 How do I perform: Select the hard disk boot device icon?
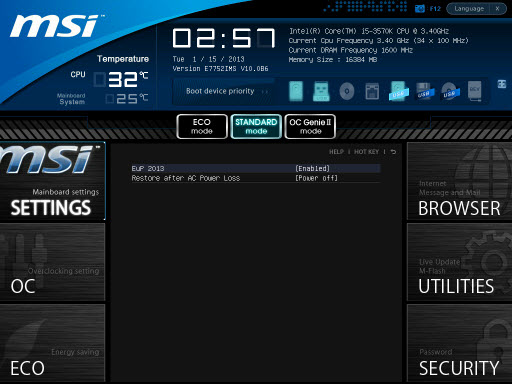point(296,91)
